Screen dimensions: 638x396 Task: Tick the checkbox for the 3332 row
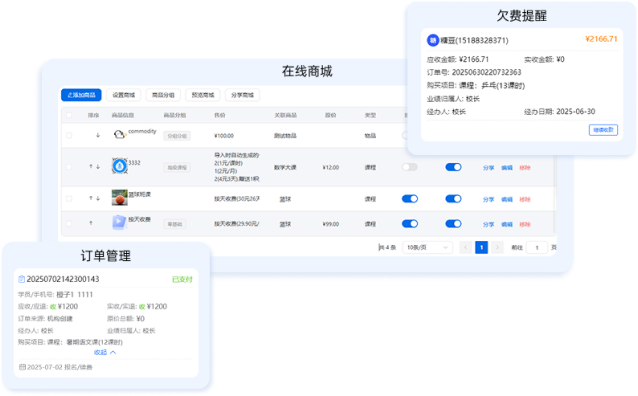tap(69, 167)
